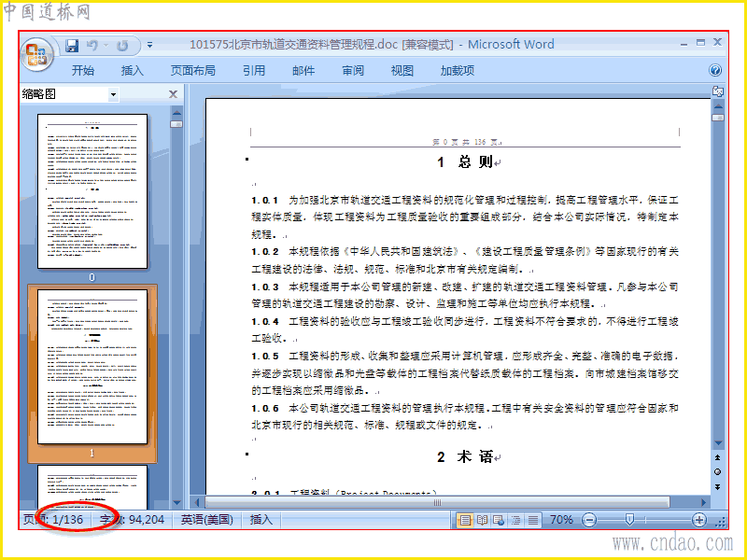Viewport: 747px width, 560px height.
Task: Open the Office button menu
Action: (x=37, y=54)
